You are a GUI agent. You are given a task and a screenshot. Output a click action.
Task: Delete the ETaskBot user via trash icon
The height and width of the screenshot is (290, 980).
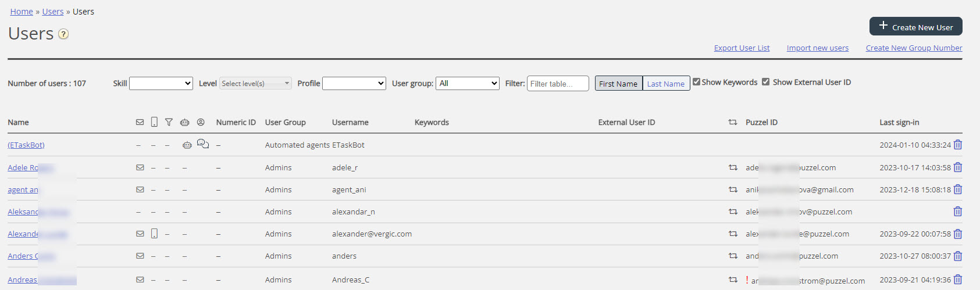(957, 145)
